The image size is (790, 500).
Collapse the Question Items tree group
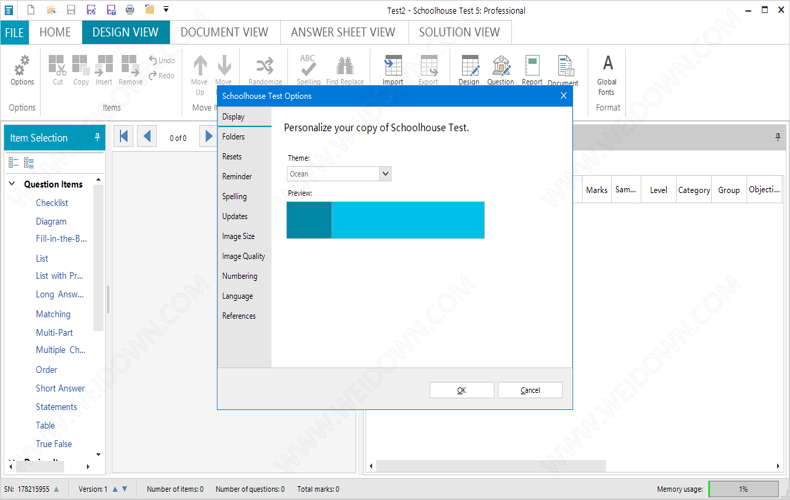tap(12, 184)
